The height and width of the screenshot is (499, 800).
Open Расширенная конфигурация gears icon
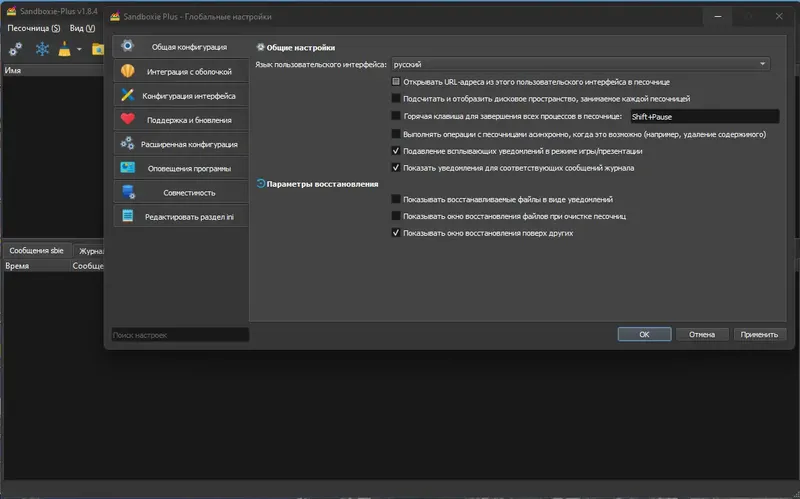coord(128,143)
